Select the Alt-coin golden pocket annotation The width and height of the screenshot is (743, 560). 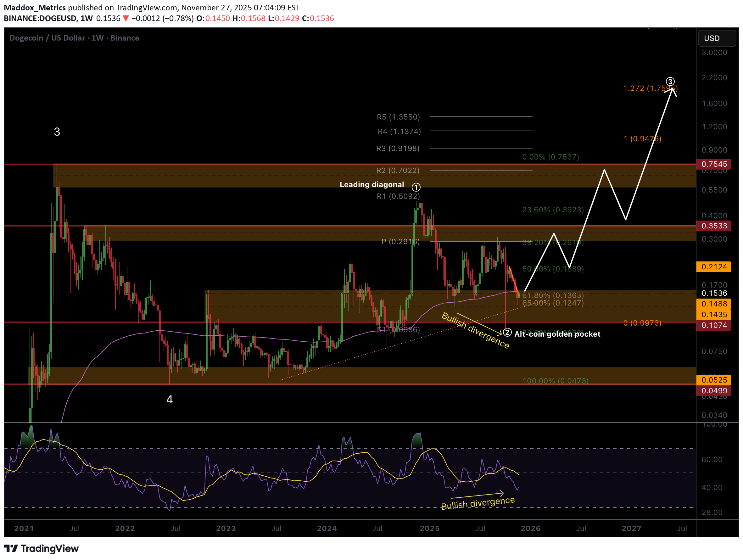coord(557,334)
